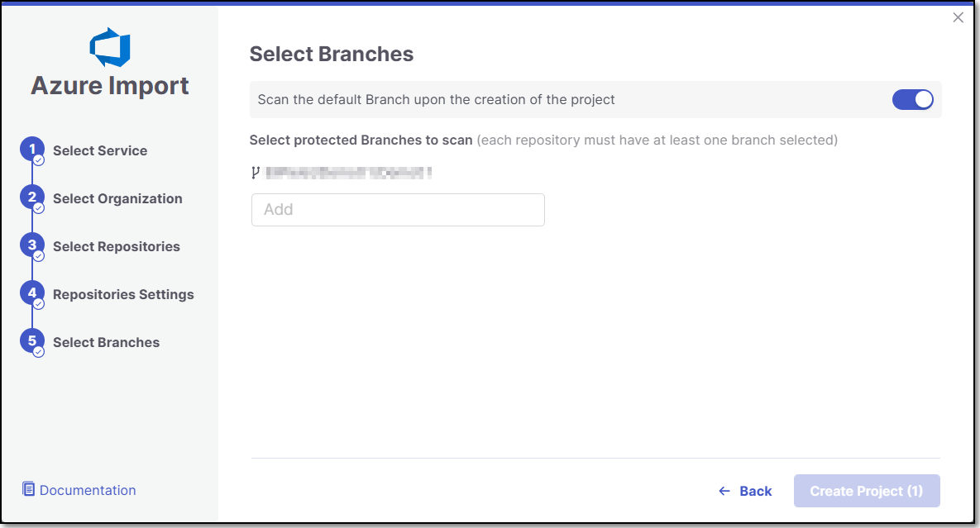Image resolution: width=980 pixels, height=528 pixels.
Task: Open Select Repositories step label
Action: pos(117,246)
